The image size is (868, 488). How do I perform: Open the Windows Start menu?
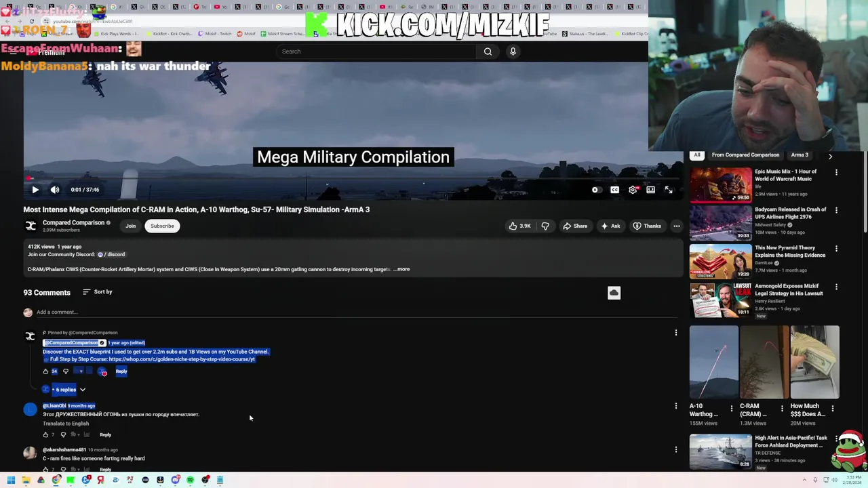11,481
